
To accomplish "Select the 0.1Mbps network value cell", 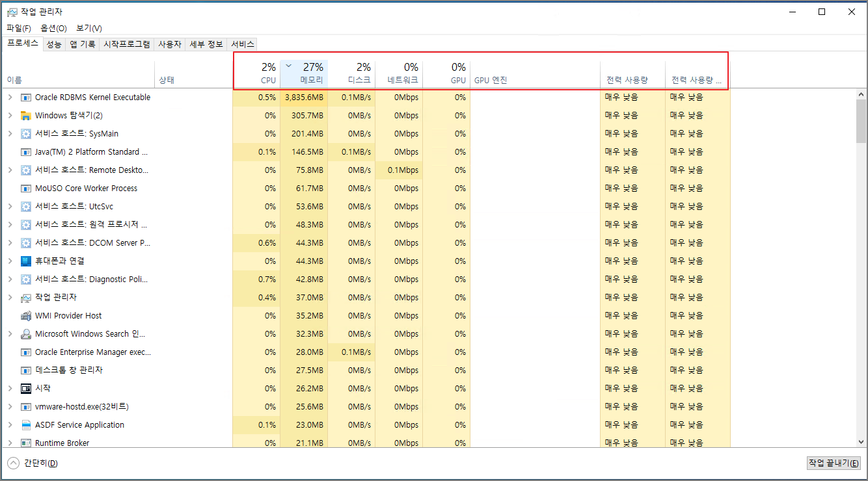I will point(399,170).
